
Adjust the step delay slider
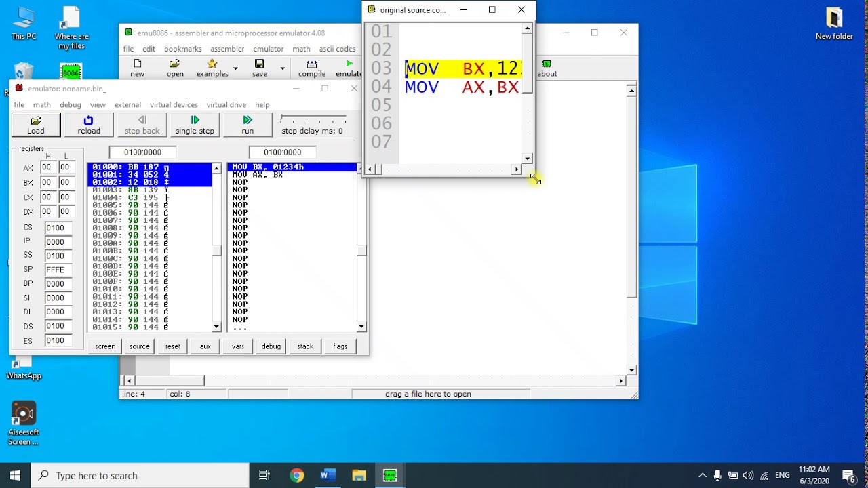(313, 119)
